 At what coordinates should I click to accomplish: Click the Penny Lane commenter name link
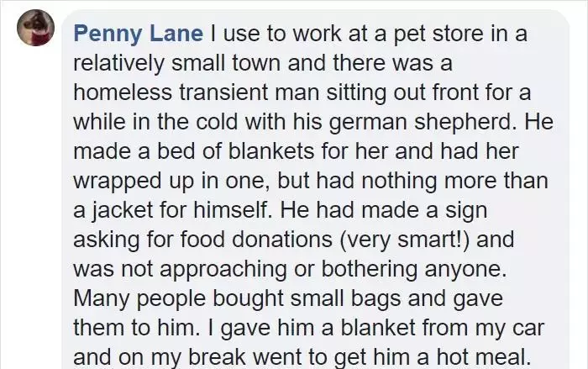click(x=139, y=34)
